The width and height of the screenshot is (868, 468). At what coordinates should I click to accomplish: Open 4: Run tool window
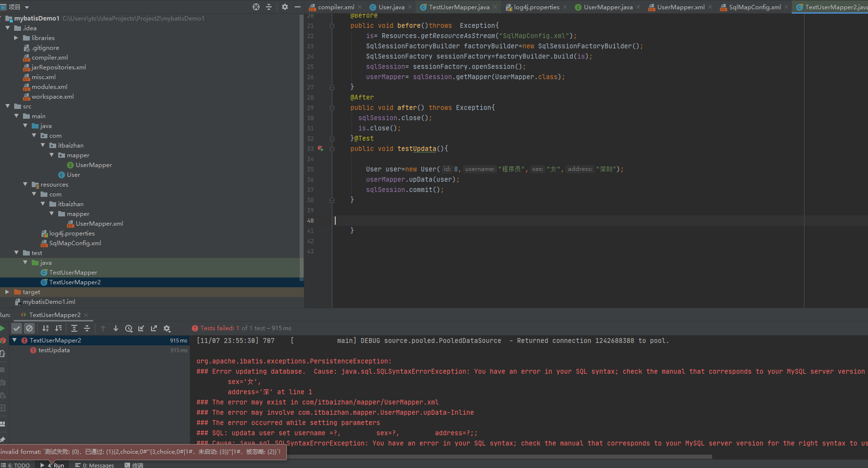tap(52, 465)
